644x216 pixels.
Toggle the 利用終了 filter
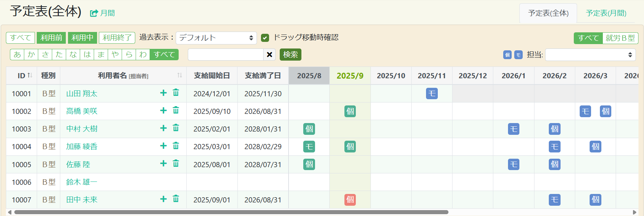117,38
